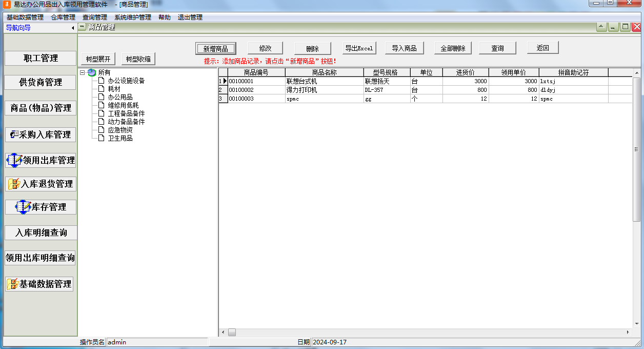Sort by 商品编号 column header

[256, 72]
